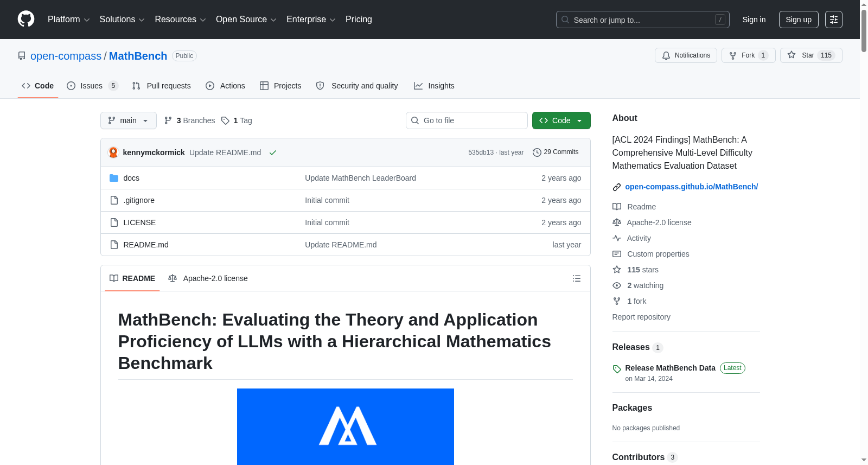Viewport: 868px width, 465px height.
Task: Star the MathBench repository
Action: click(811, 55)
